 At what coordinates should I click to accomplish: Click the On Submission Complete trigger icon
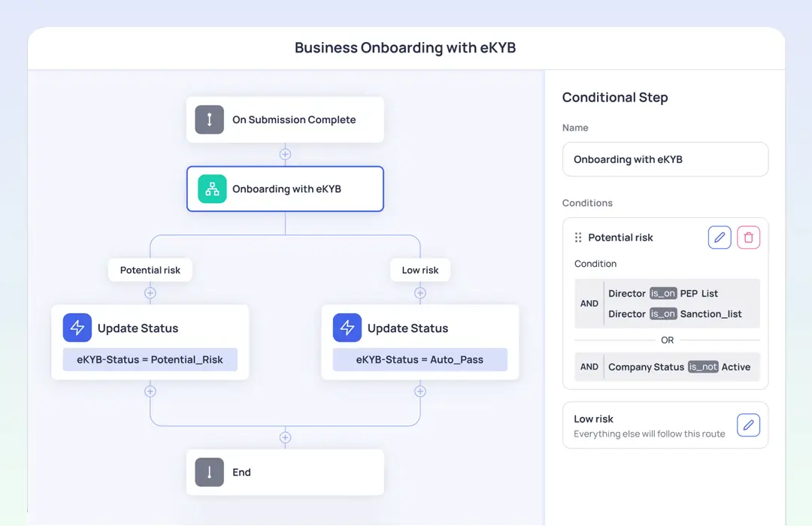click(x=209, y=119)
